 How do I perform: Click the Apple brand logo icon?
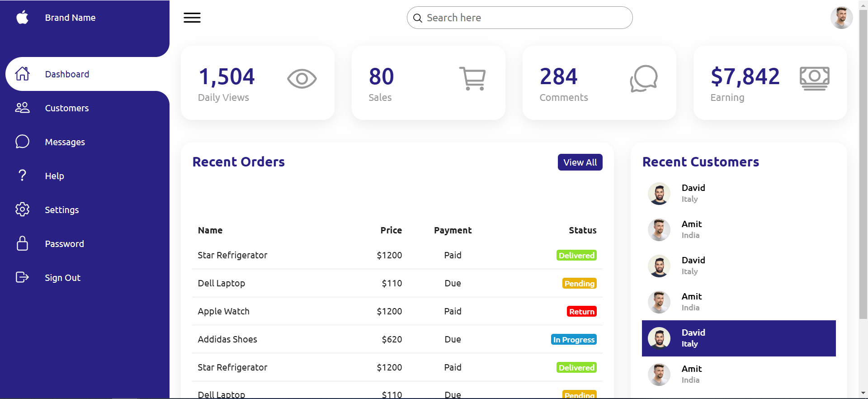[22, 18]
